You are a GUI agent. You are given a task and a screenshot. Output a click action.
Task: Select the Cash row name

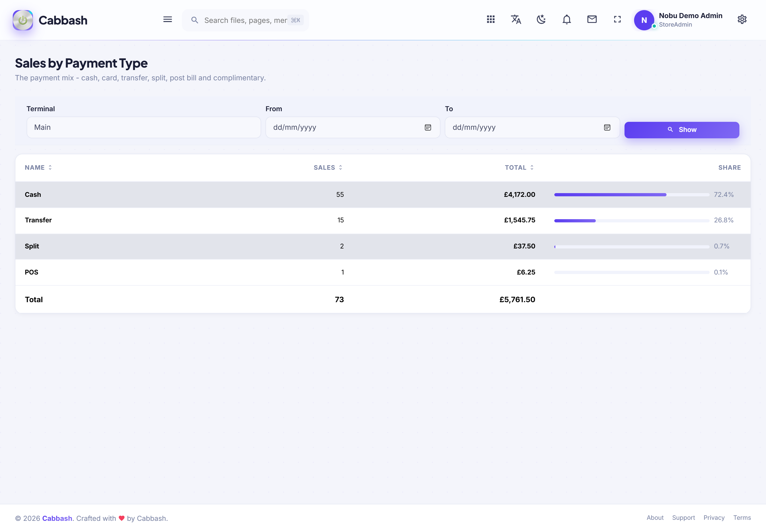pyautogui.click(x=33, y=194)
